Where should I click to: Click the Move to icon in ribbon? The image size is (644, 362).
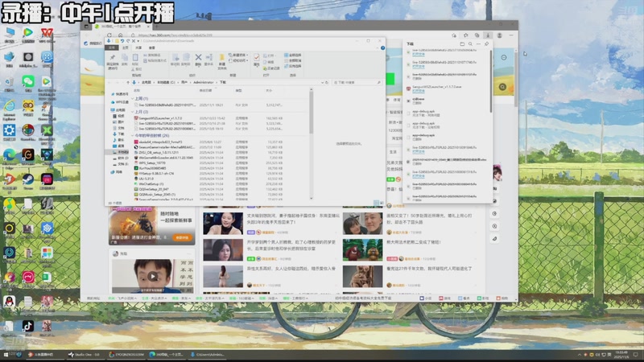pyautogui.click(x=175, y=57)
